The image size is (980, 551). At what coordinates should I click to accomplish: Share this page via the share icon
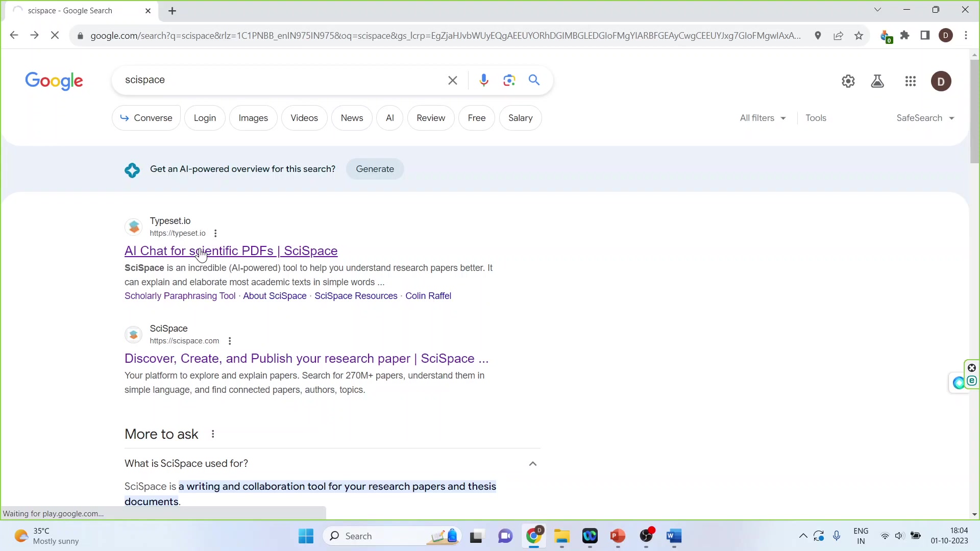click(839, 35)
